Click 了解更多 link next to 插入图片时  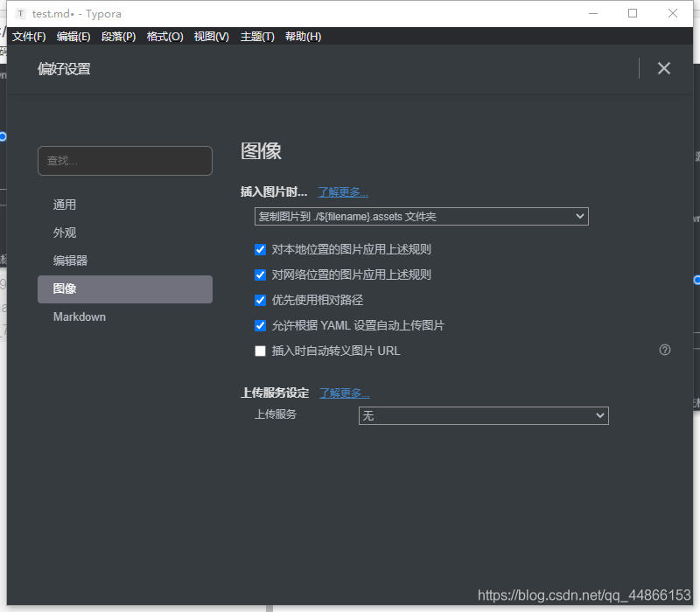(343, 192)
